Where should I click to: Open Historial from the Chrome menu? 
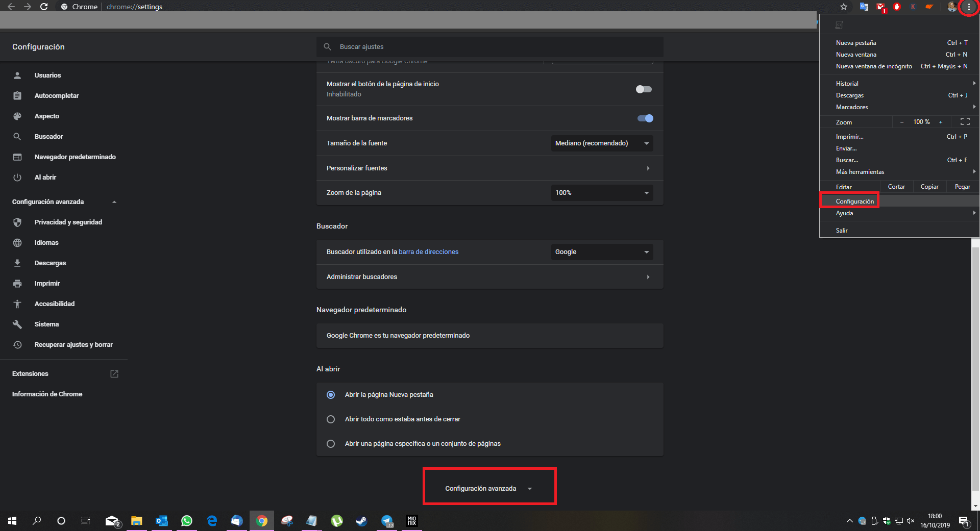click(x=847, y=83)
